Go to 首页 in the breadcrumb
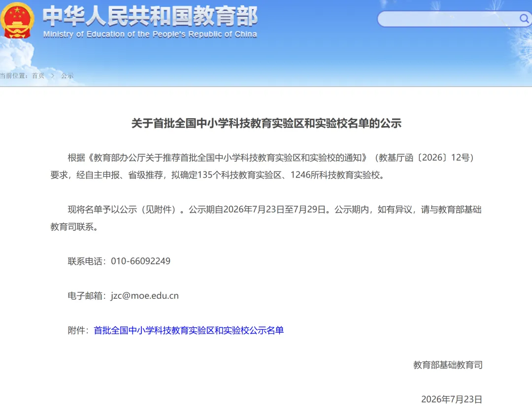 pos(38,76)
